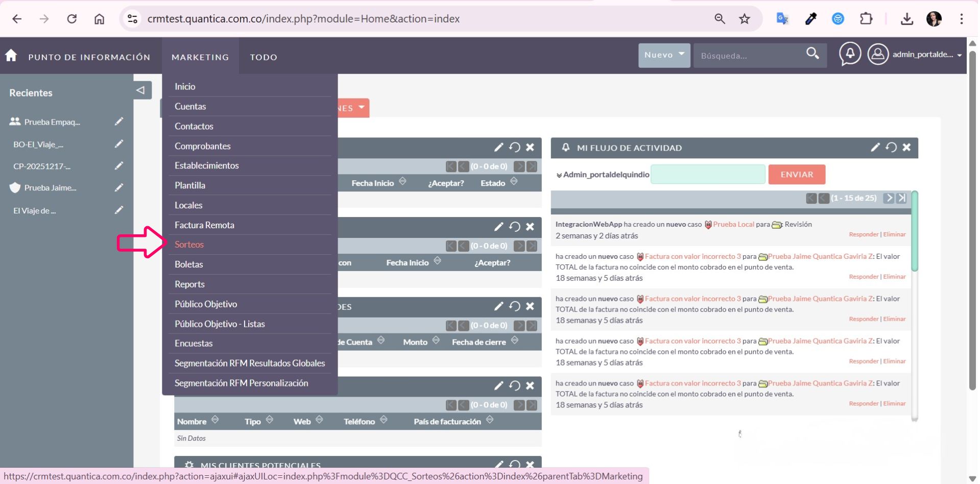Refresh the Mi Flujo de Actividad dashlet
This screenshot has width=980, height=484.
[891, 148]
